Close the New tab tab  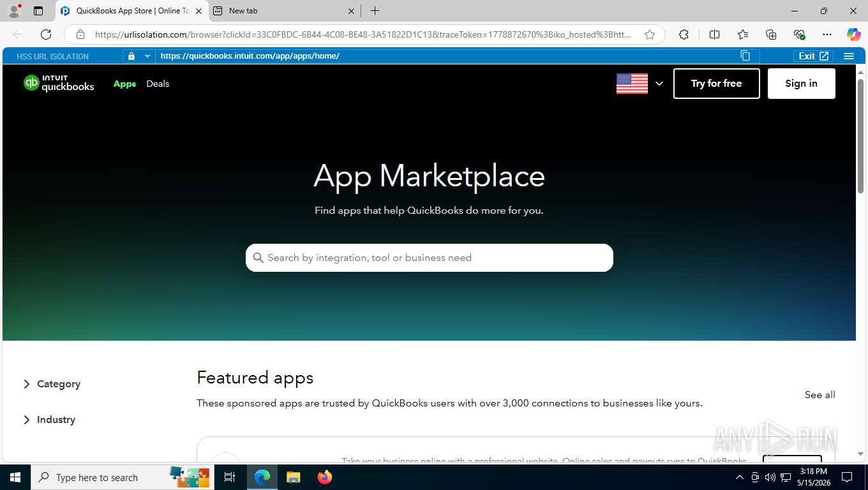pyautogui.click(x=351, y=11)
